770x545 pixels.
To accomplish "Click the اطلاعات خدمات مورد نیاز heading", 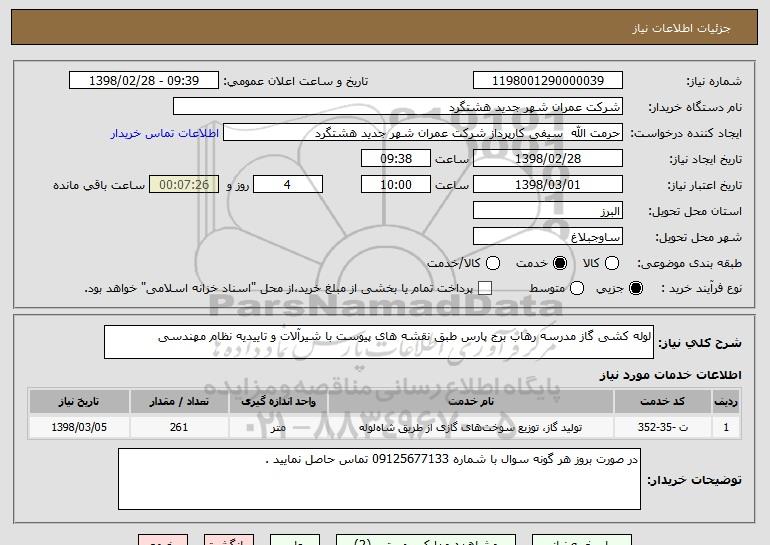I will (x=670, y=375).
